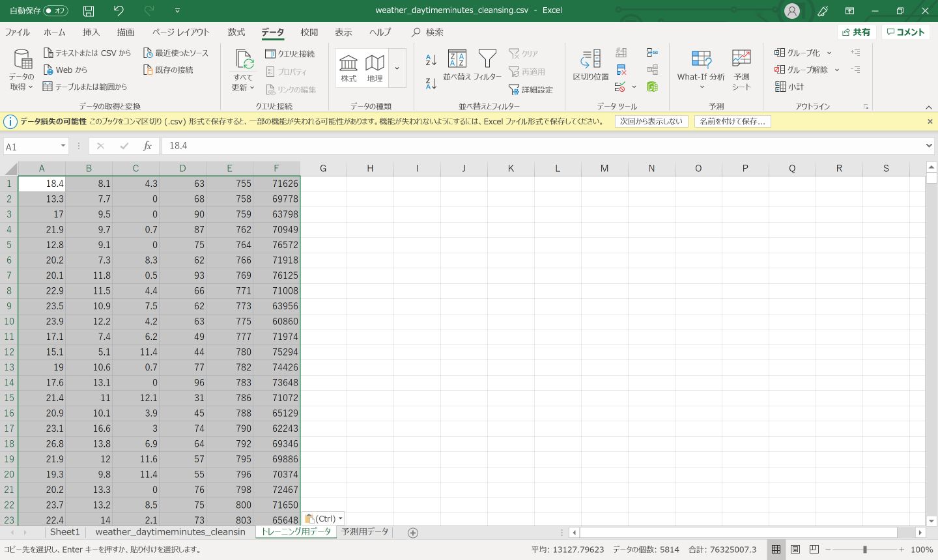The width and height of the screenshot is (938, 560).
Task: Choose テーブルまたは範囲から data source
Action: (85, 87)
